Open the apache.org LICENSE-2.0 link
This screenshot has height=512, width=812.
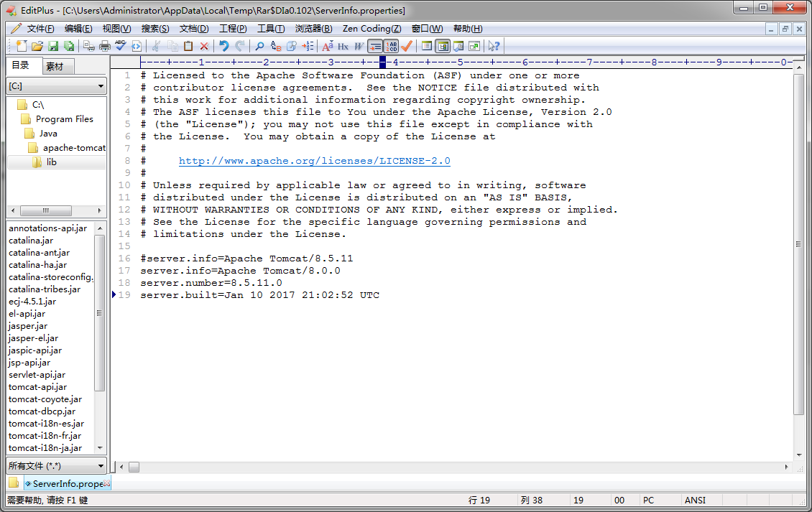pos(314,161)
